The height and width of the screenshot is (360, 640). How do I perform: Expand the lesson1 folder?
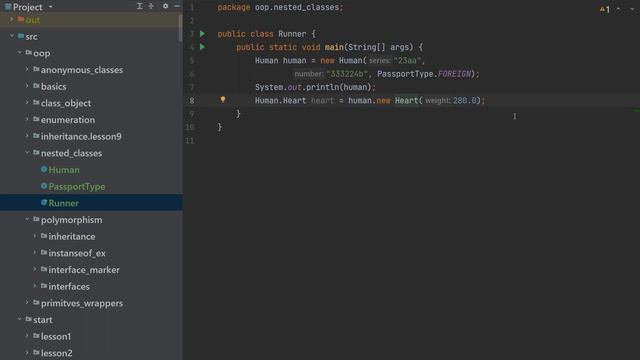[x=27, y=336]
